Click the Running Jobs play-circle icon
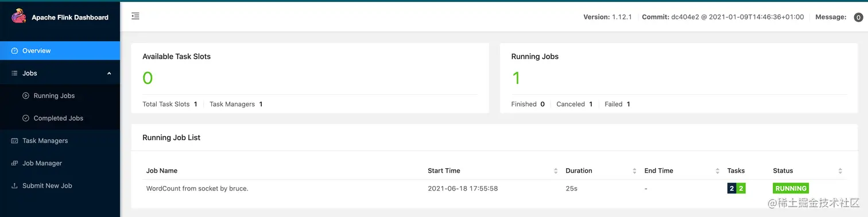 [26, 96]
